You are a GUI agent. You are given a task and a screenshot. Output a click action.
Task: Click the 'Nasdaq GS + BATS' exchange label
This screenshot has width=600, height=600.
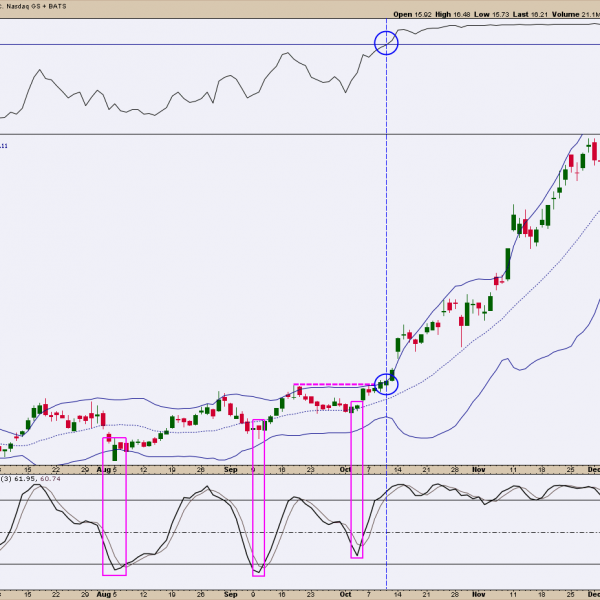(x=36, y=6)
